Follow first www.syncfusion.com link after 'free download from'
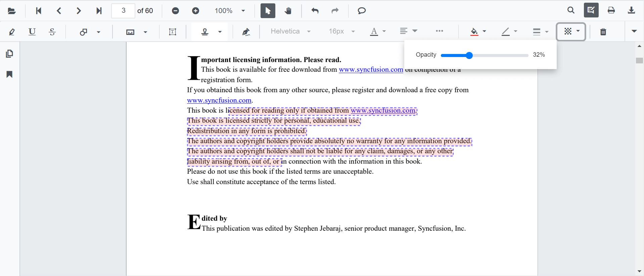644x276 pixels. click(371, 69)
